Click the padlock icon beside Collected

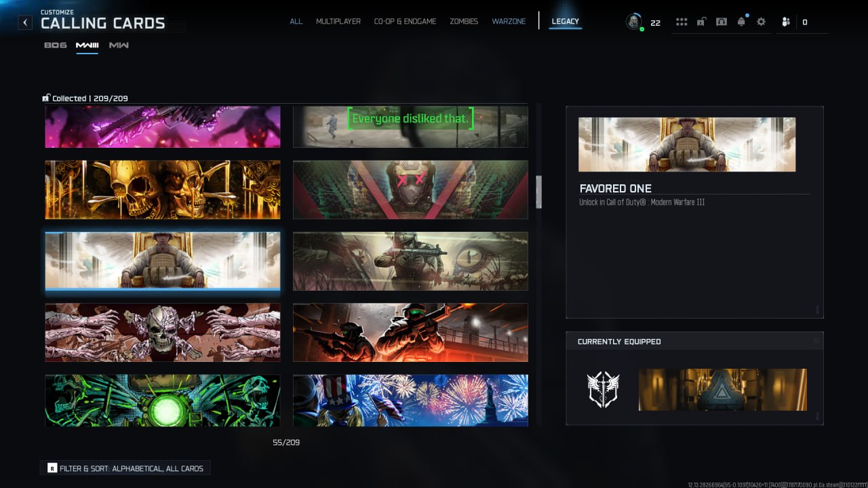[45, 98]
